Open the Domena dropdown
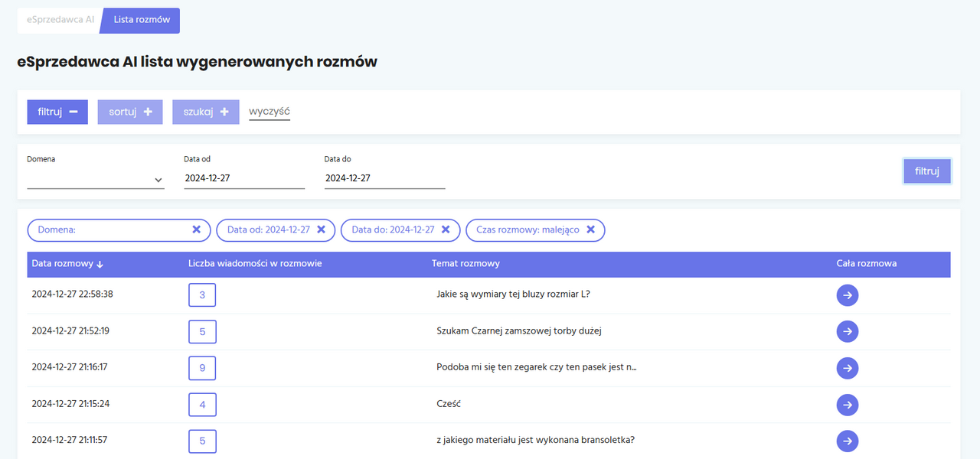 (96, 179)
